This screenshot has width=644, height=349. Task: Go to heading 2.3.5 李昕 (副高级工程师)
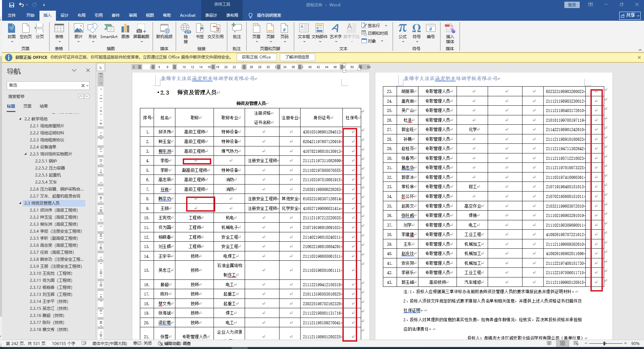coord(54,238)
